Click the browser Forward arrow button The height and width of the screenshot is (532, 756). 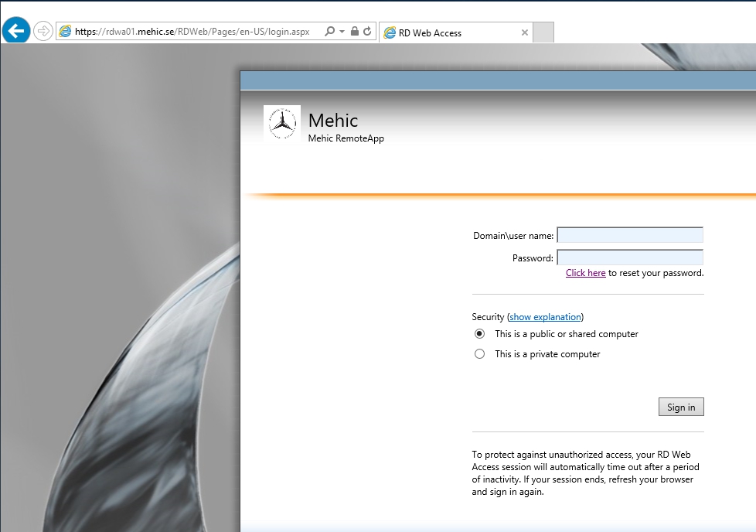pyautogui.click(x=43, y=32)
